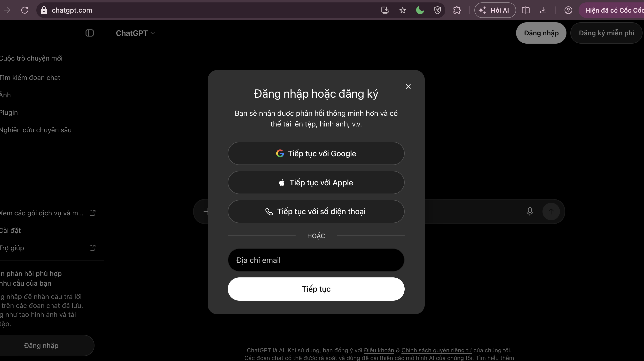This screenshot has width=644, height=361.
Task: Open the split view reader icon
Action: tap(526, 10)
